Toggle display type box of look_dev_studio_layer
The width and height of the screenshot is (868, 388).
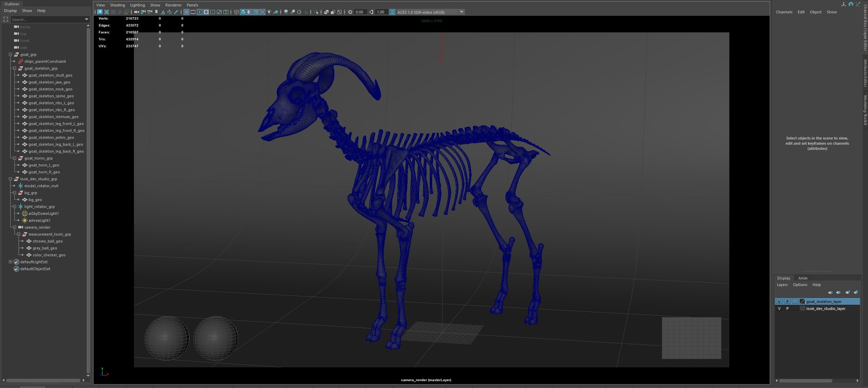click(x=795, y=308)
